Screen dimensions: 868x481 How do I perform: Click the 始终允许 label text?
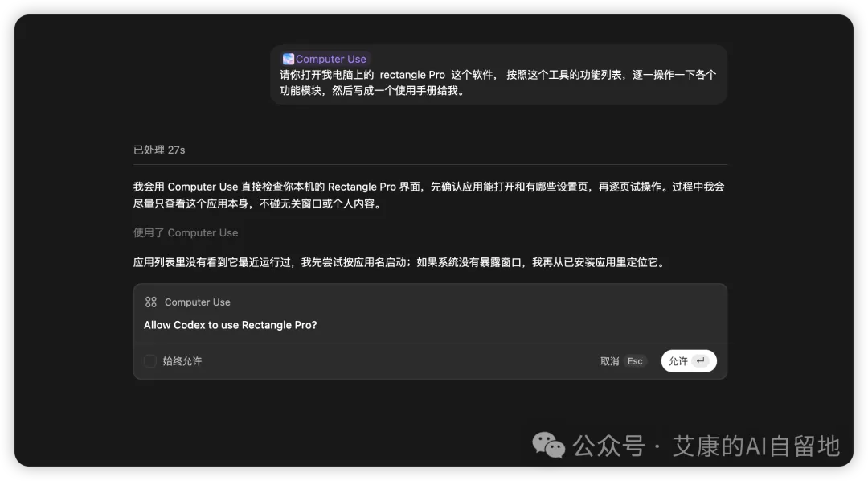tap(182, 361)
